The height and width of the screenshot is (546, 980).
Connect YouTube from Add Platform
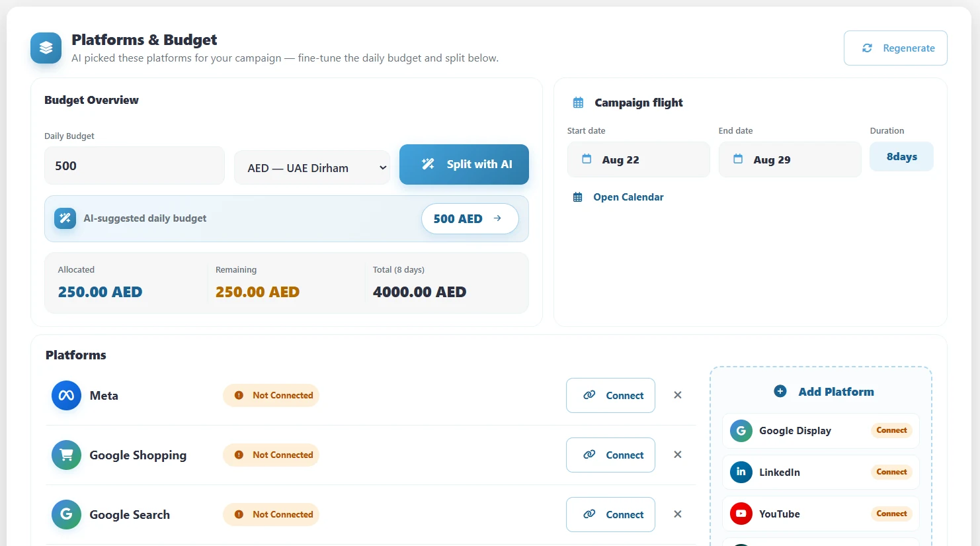tap(891, 514)
